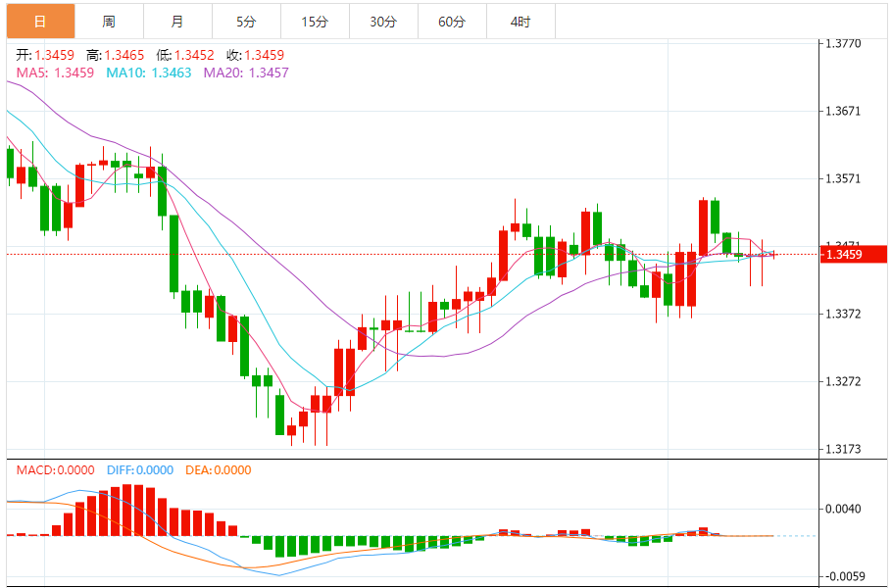This screenshot has width=892, height=588.
Task: Click the 0.0040 MACD axis label
Action: click(x=843, y=509)
